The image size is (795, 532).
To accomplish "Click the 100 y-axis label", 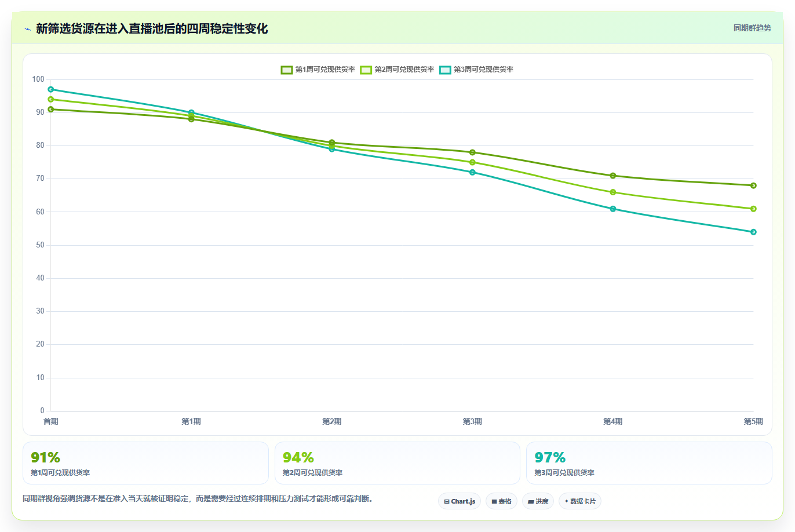I will tap(38, 79).
